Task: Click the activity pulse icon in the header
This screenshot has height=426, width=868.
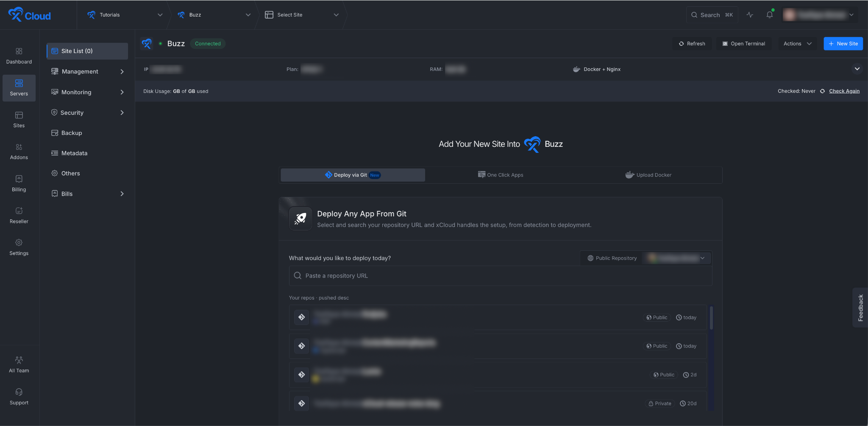Action: [750, 15]
